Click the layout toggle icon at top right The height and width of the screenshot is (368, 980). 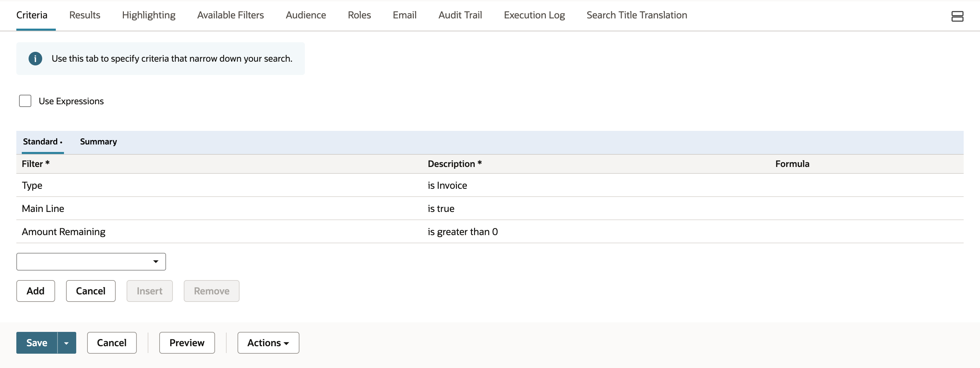957,16
